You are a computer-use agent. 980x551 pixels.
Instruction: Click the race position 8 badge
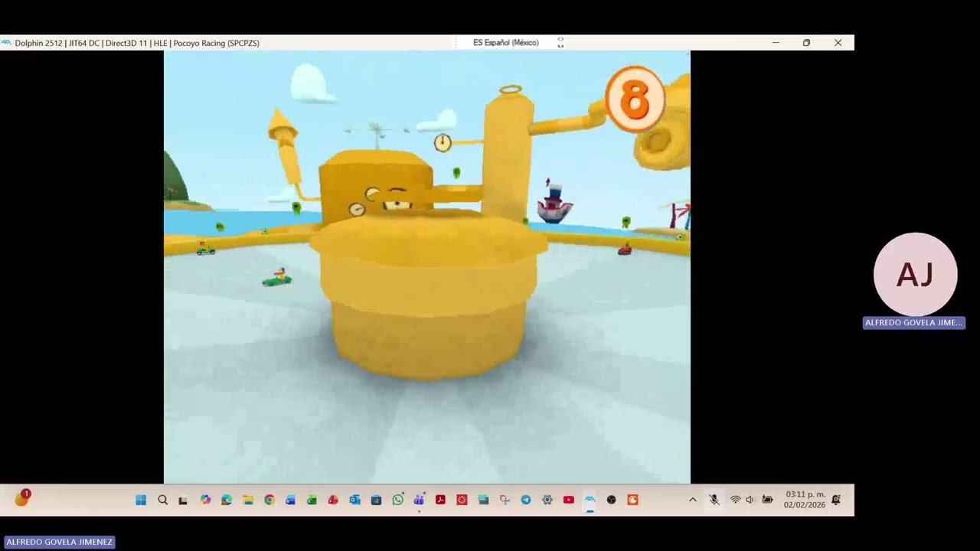(635, 99)
